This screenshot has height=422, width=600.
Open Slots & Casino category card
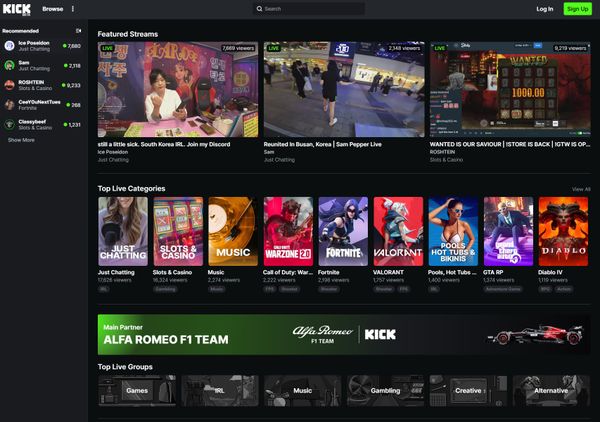[178, 231]
